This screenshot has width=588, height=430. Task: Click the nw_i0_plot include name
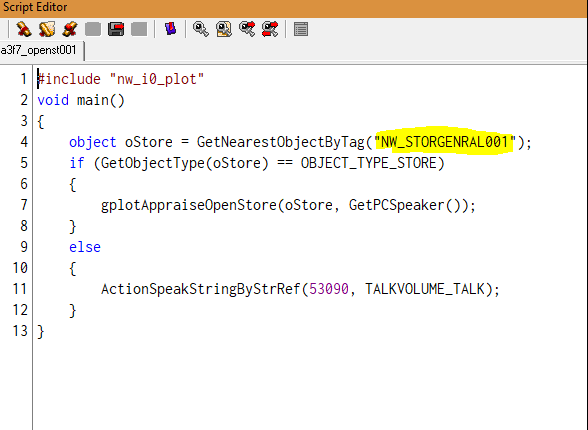coord(157,79)
